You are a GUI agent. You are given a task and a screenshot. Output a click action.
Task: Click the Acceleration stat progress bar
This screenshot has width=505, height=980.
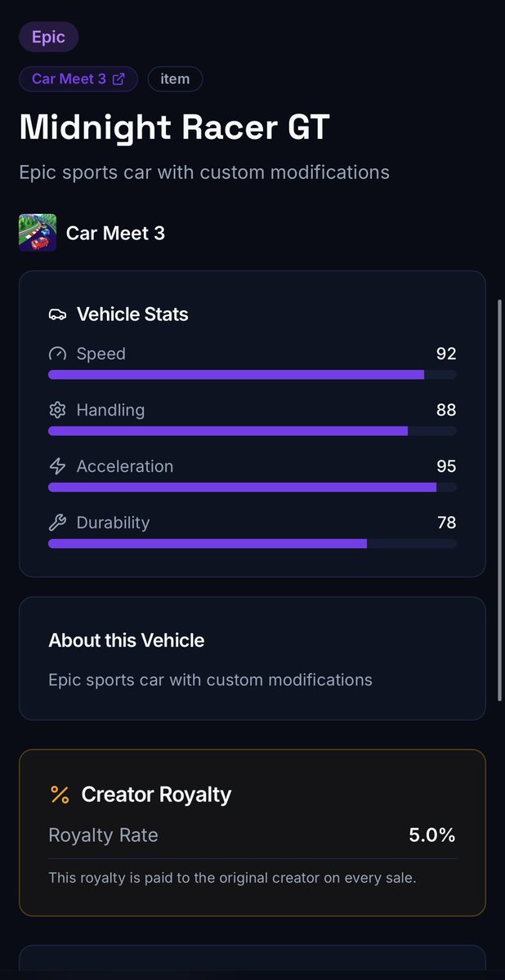click(x=252, y=488)
